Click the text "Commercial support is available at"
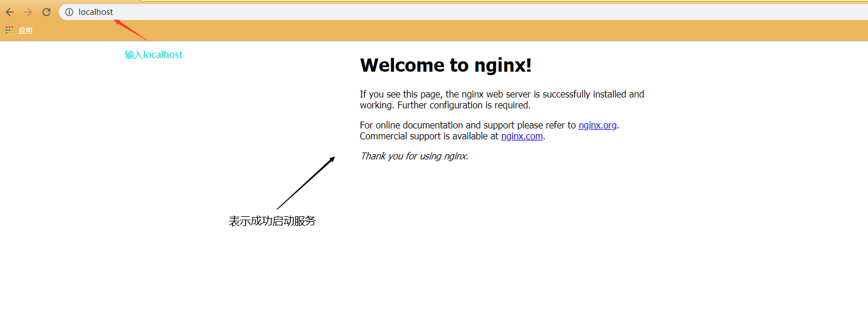This screenshot has height=332, width=868. click(429, 136)
